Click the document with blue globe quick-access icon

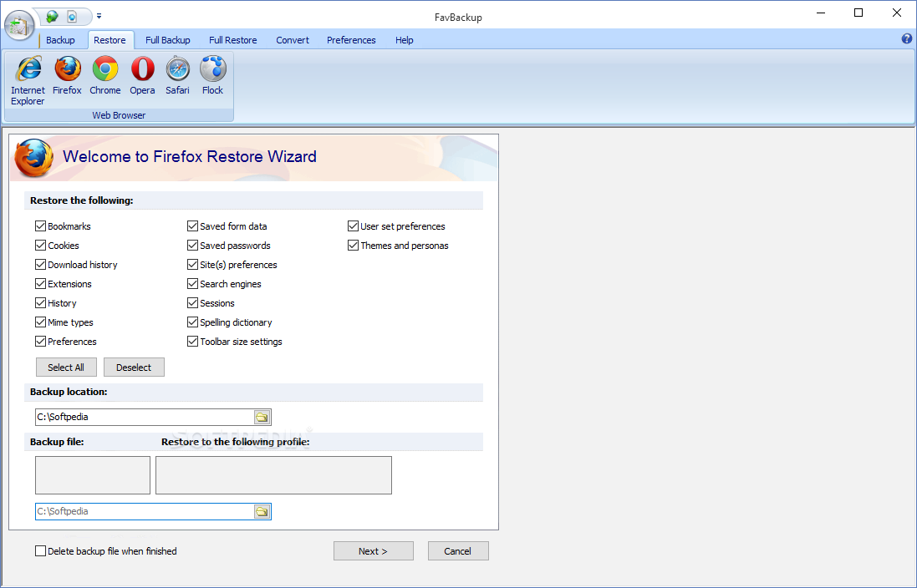73,17
